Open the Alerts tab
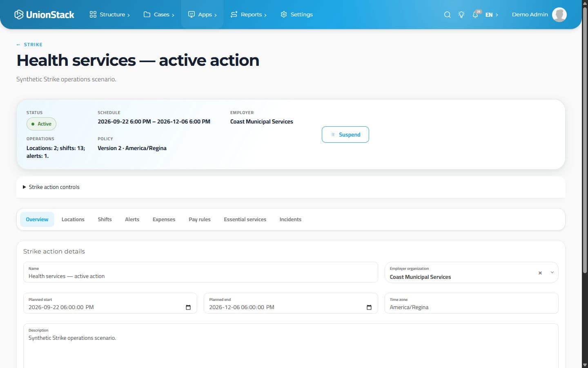Screen dimensions: 588x368 [132, 220]
